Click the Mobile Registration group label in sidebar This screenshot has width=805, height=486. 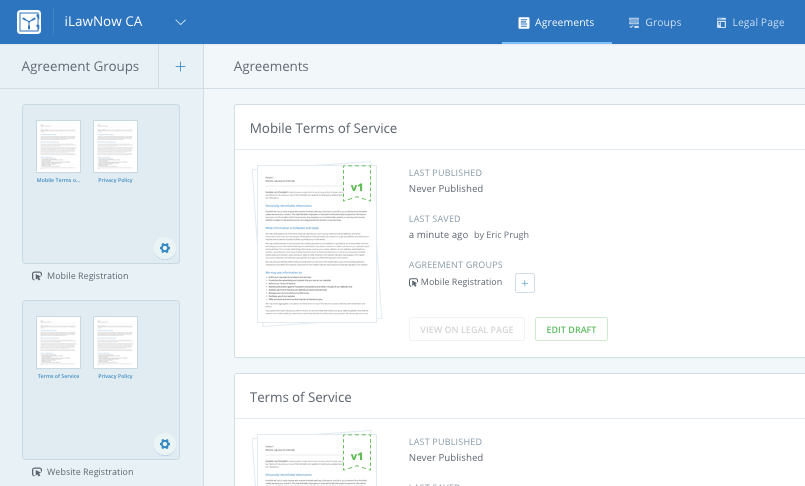tap(88, 276)
